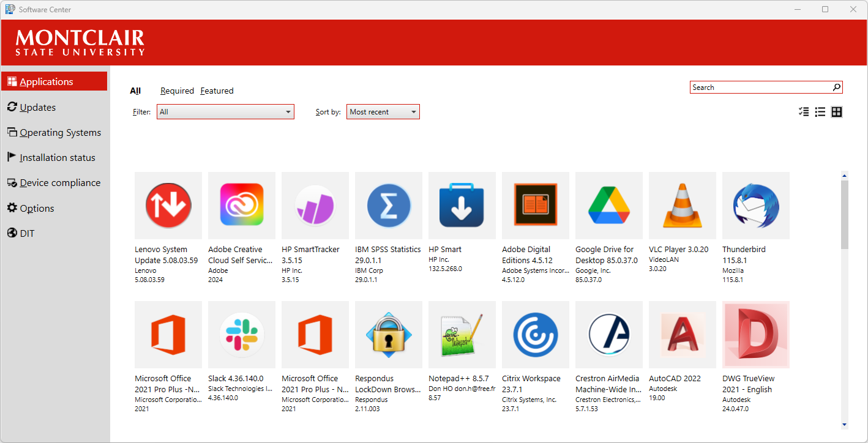Select Adobe Creative Cloud Self Service
The width and height of the screenshot is (868, 443).
pyautogui.click(x=241, y=206)
